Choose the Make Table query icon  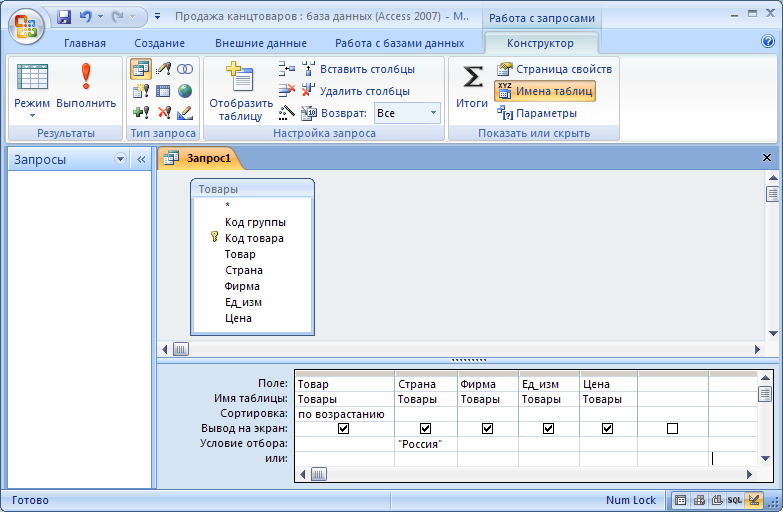pos(141,91)
